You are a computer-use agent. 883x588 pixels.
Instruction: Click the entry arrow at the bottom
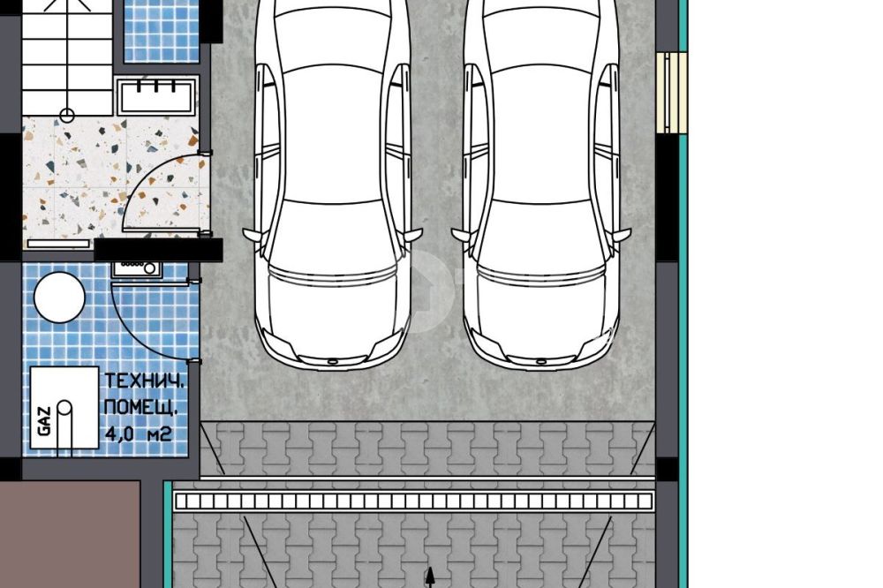tap(431, 577)
